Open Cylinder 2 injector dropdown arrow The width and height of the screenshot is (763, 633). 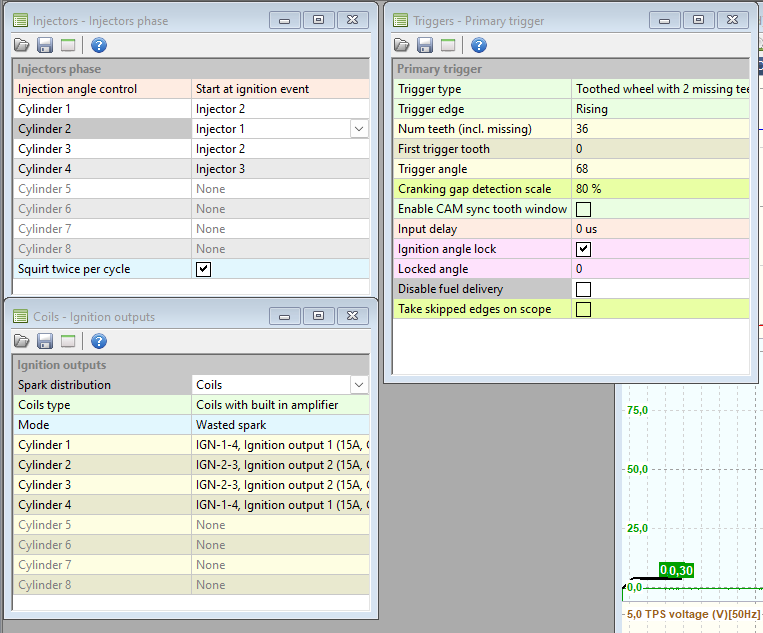click(x=359, y=129)
